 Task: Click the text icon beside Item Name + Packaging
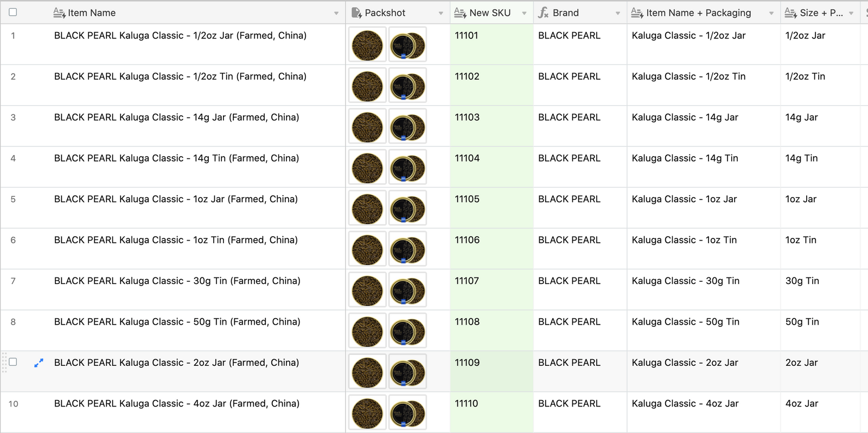(637, 12)
